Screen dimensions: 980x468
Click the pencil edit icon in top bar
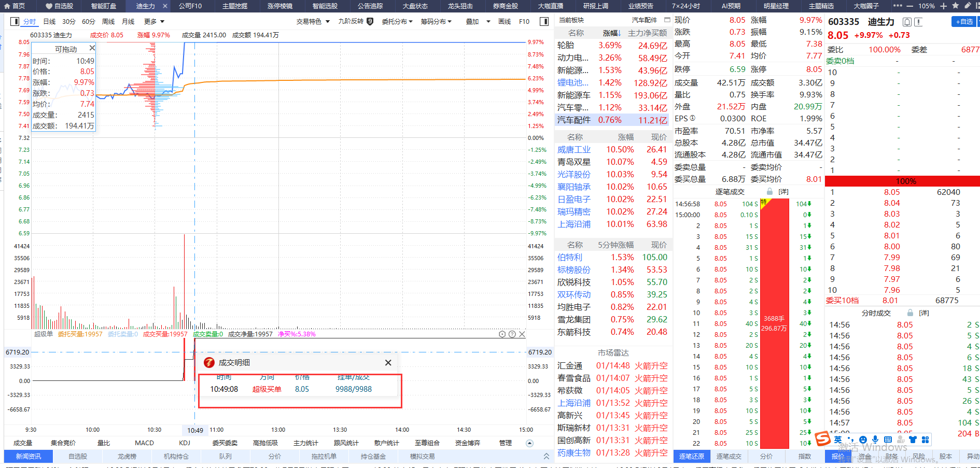point(968,6)
